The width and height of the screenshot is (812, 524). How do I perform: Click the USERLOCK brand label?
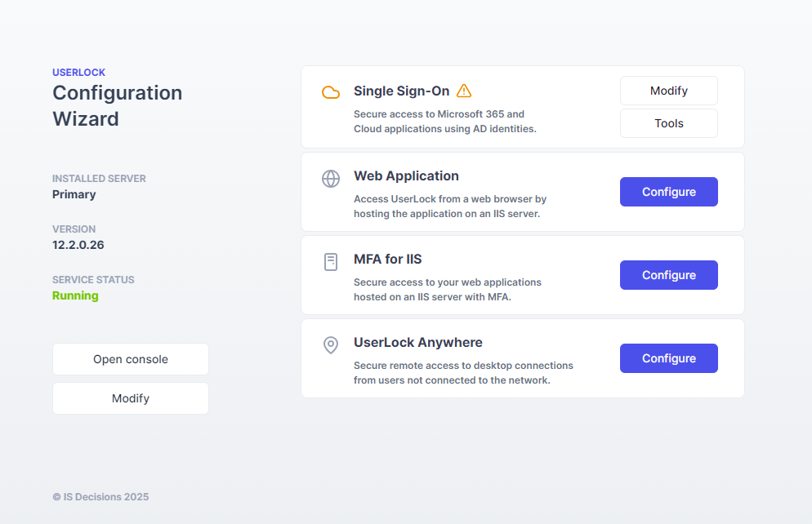pyautogui.click(x=79, y=73)
